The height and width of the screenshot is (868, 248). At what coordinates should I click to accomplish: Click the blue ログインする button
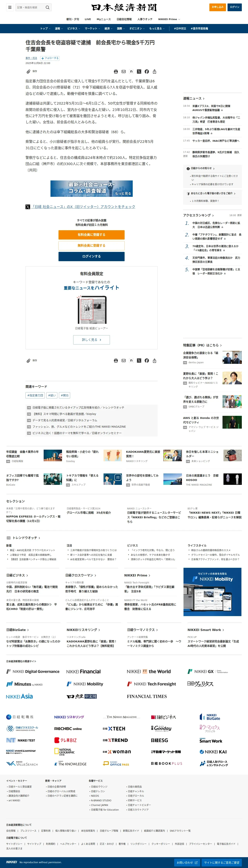click(x=92, y=256)
